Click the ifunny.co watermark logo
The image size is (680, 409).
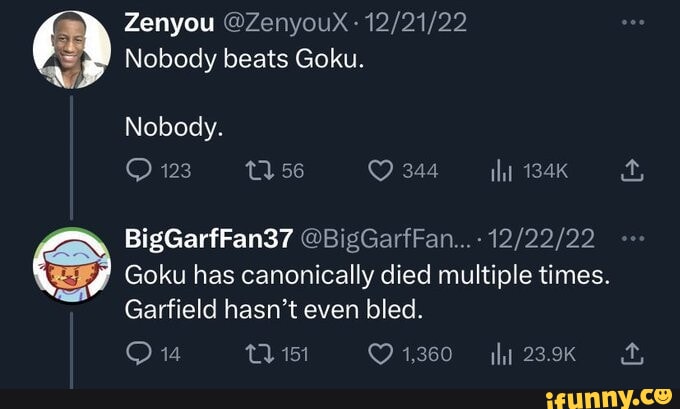click(620, 396)
